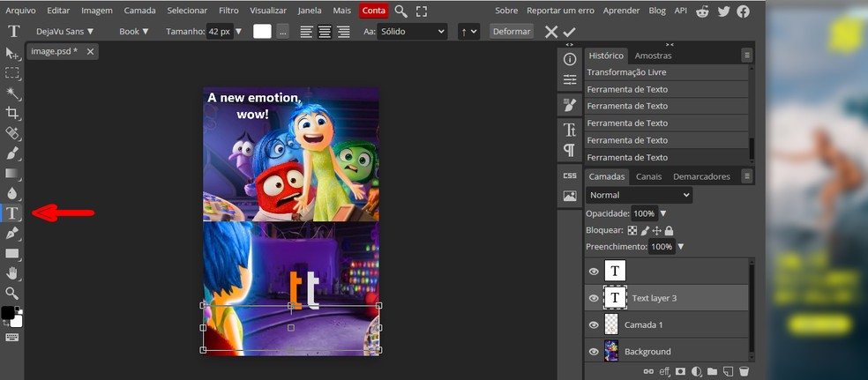The height and width of the screenshot is (380, 868).
Task: Select the Zoom tool in left toolbar
Action: click(12, 294)
